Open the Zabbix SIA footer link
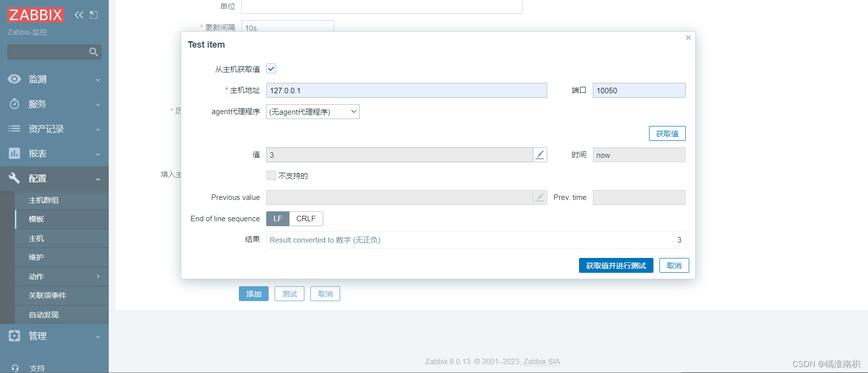The width and height of the screenshot is (868, 373). tap(541, 362)
